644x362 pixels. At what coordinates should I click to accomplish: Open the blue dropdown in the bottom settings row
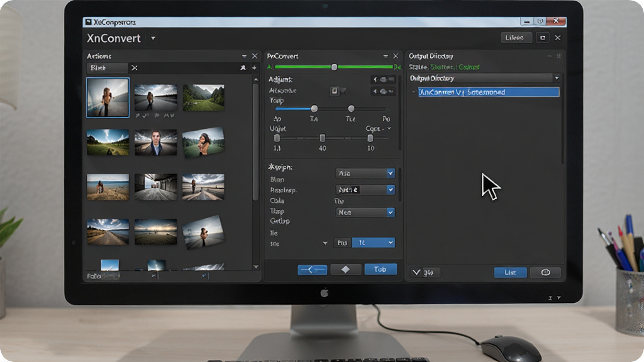pyautogui.click(x=374, y=243)
